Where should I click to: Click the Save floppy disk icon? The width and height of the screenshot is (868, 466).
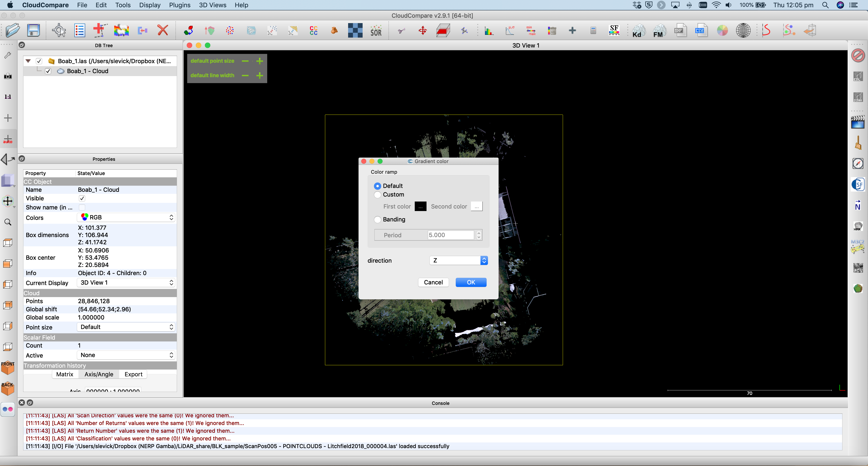pyautogui.click(x=33, y=31)
